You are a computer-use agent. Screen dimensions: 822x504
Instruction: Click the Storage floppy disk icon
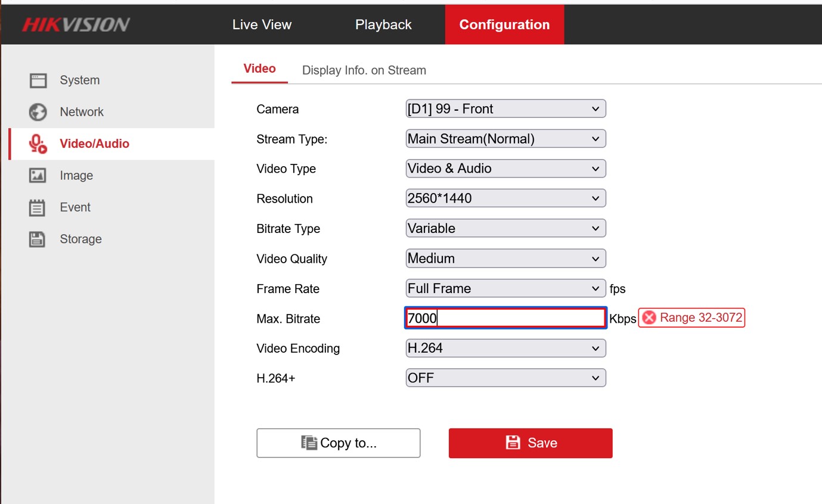38,239
